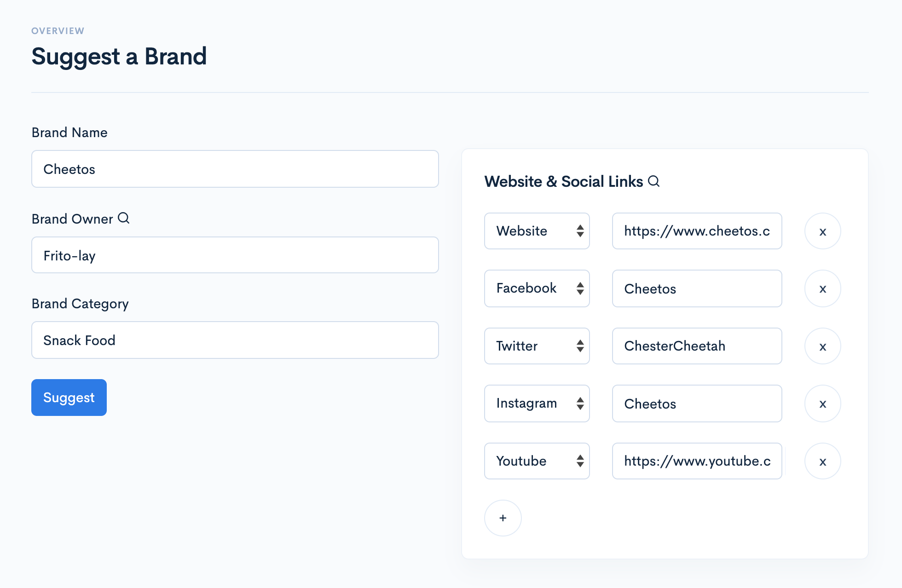Focus the Brand Category field with Snack Food

(235, 340)
